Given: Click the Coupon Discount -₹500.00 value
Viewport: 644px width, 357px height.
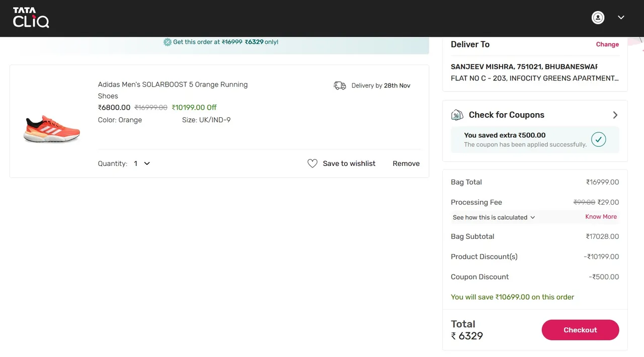Looking at the screenshot, I should point(604,277).
